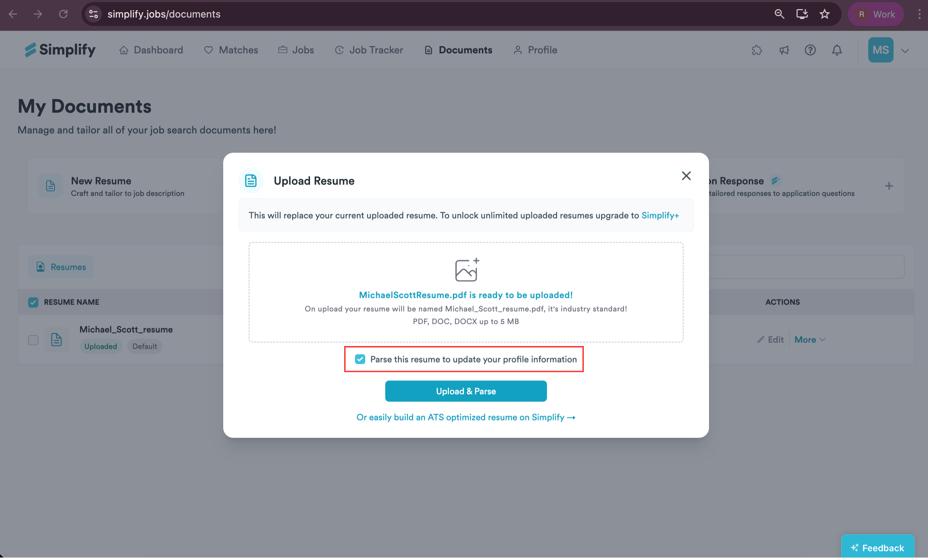Image resolution: width=928 pixels, height=560 pixels.
Task: Bookmark this page with the star icon
Action: pos(824,14)
